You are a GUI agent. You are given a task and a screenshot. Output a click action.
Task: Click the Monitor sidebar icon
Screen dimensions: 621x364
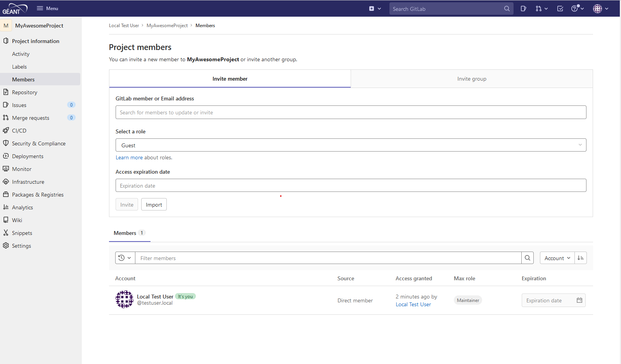pyautogui.click(x=6, y=169)
